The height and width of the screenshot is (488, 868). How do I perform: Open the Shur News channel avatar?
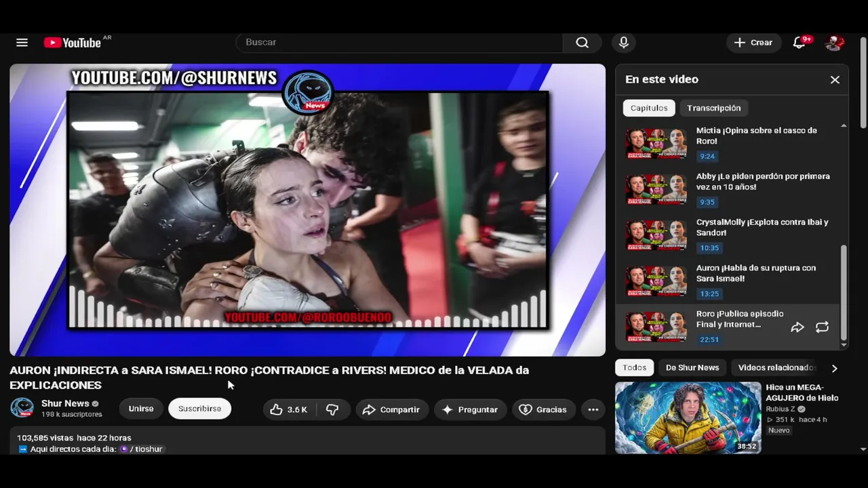coord(22,408)
